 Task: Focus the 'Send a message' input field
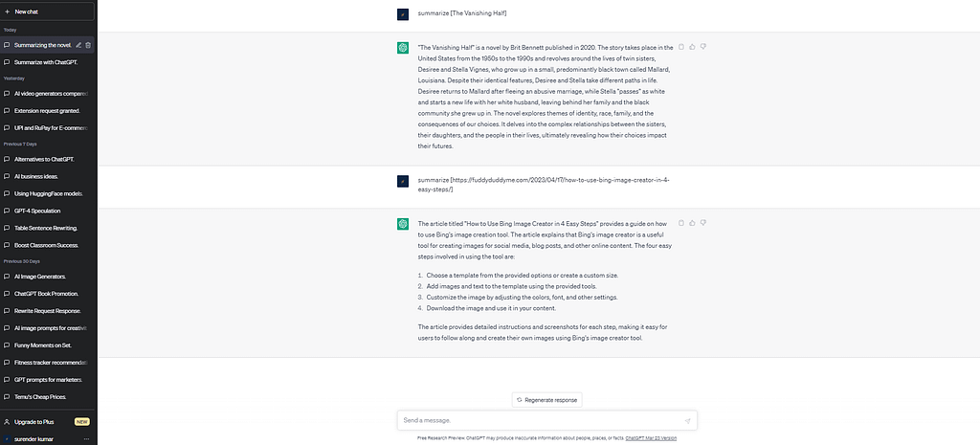536,420
